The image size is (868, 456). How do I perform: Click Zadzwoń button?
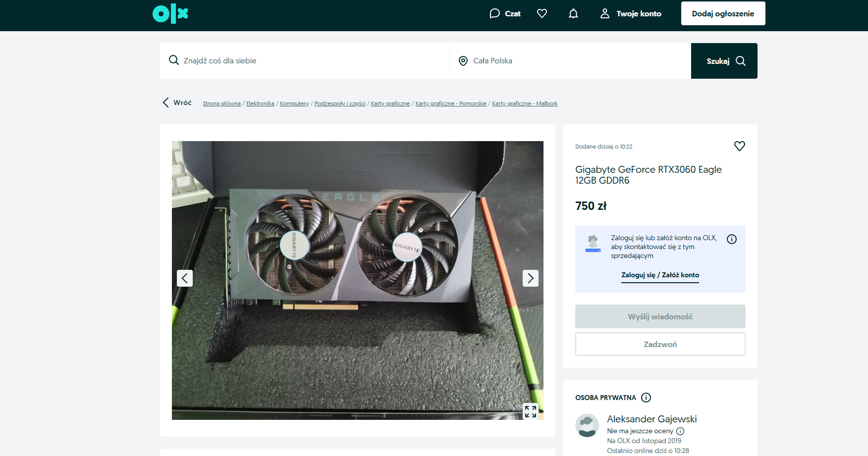660,344
